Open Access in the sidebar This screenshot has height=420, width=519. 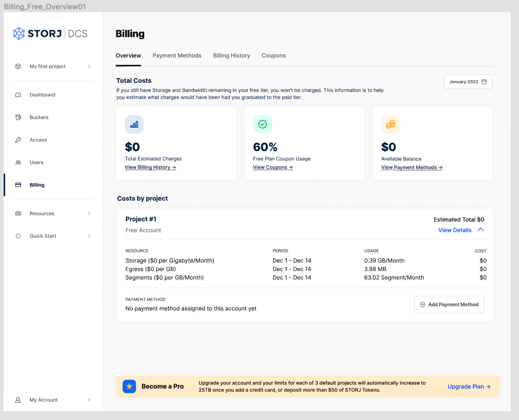click(x=38, y=140)
